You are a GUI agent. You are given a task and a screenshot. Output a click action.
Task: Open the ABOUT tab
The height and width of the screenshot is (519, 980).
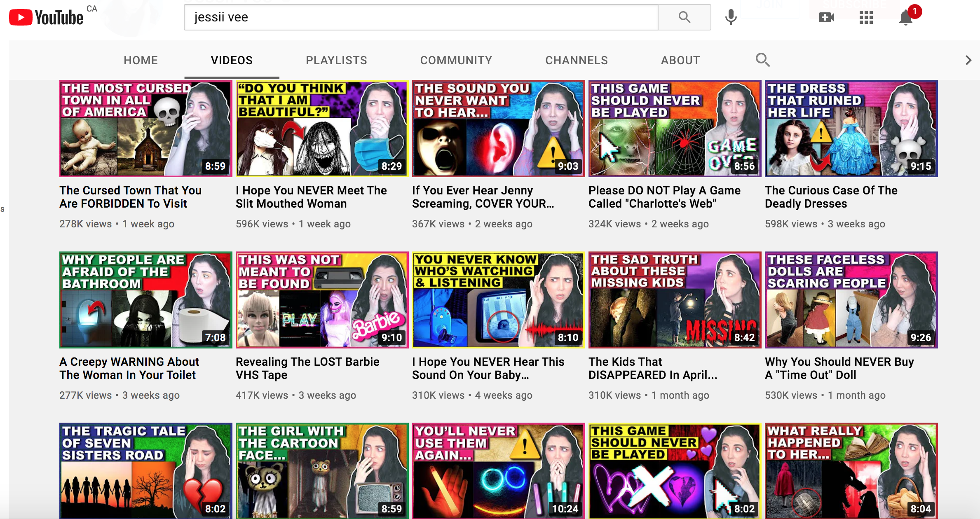(x=680, y=60)
